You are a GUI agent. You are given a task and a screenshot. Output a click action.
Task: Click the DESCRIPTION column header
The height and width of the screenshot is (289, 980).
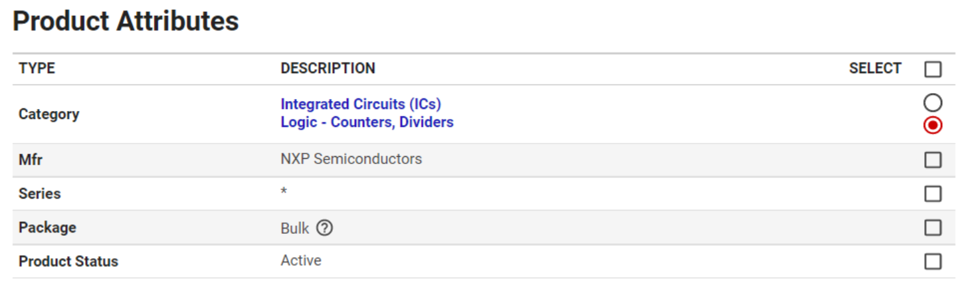(328, 68)
